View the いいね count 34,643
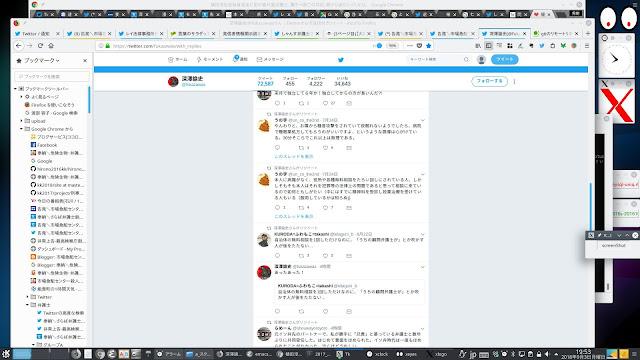Viewport: 640px width, 360px height. coord(342,81)
